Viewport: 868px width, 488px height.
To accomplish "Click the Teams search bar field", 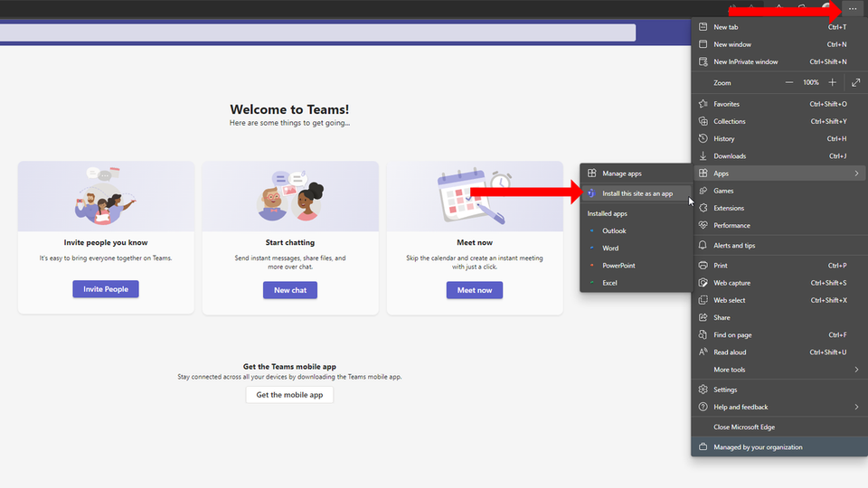I will click(x=317, y=33).
